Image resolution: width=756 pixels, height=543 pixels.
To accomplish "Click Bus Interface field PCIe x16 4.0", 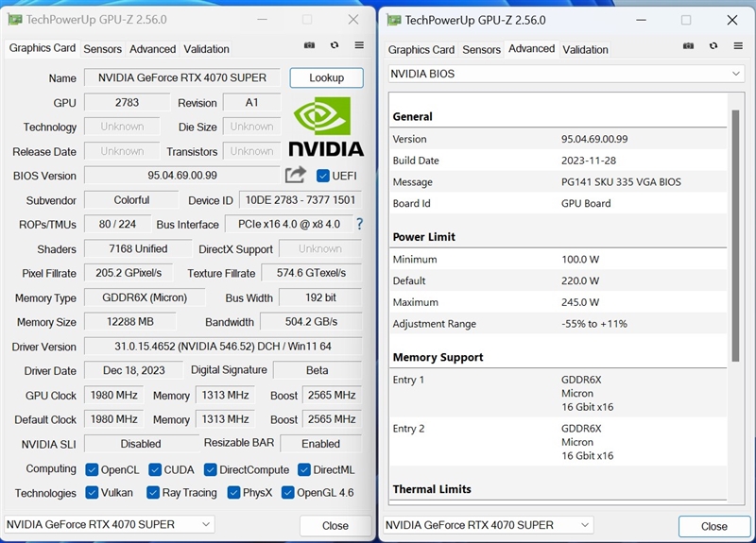I will 289,224.
